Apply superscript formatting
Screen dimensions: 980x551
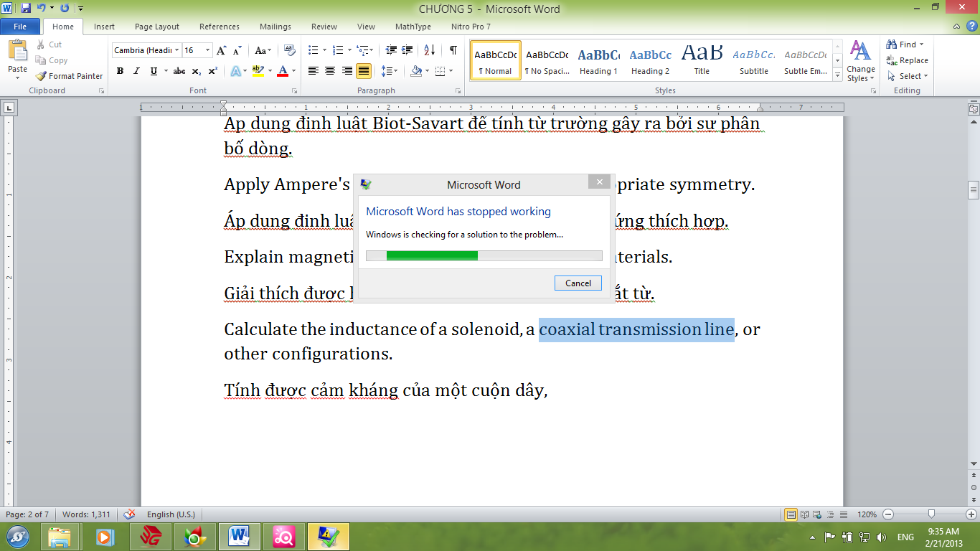click(213, 71)
